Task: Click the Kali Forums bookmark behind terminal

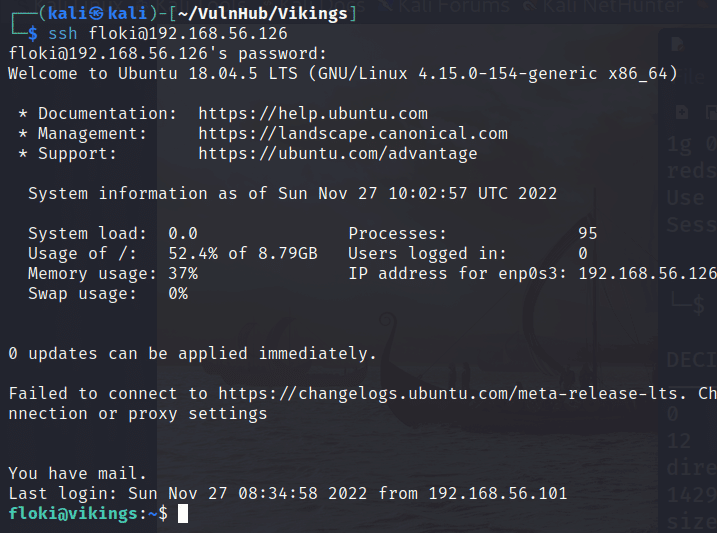Action: point(446,6)
